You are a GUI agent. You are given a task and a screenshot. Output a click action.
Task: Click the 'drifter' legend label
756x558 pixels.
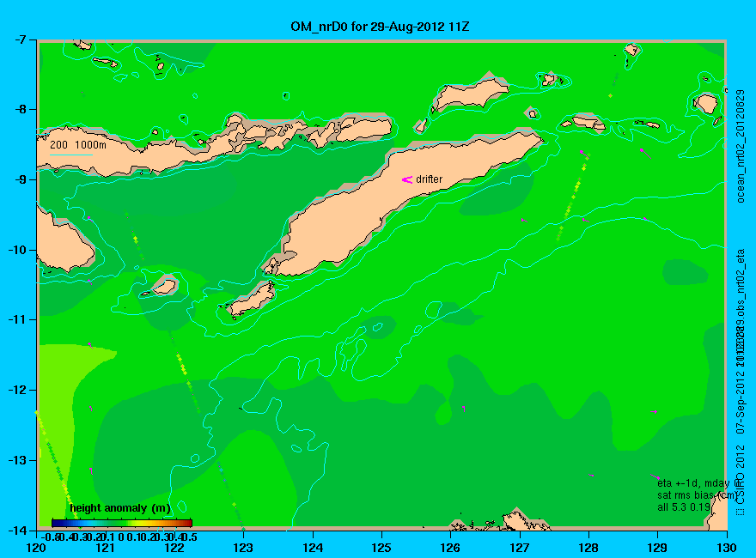[429, 179]
